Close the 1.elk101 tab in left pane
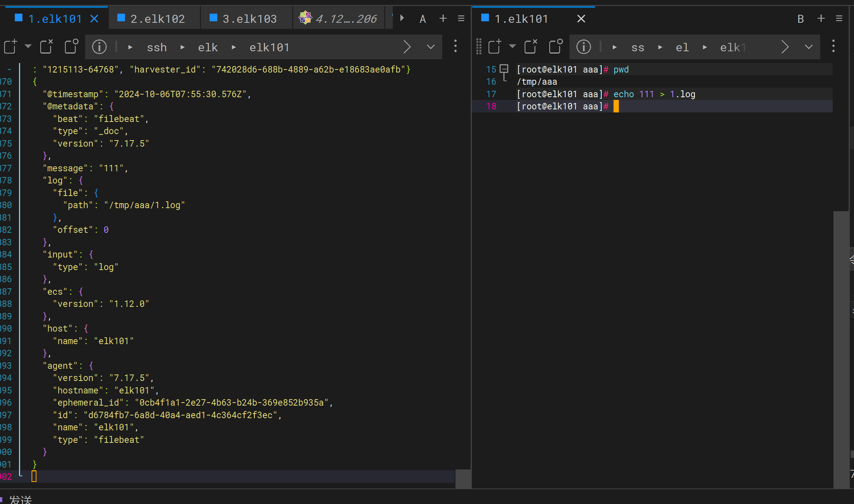This screenshot has height=504, width=854. coord(95,19)
